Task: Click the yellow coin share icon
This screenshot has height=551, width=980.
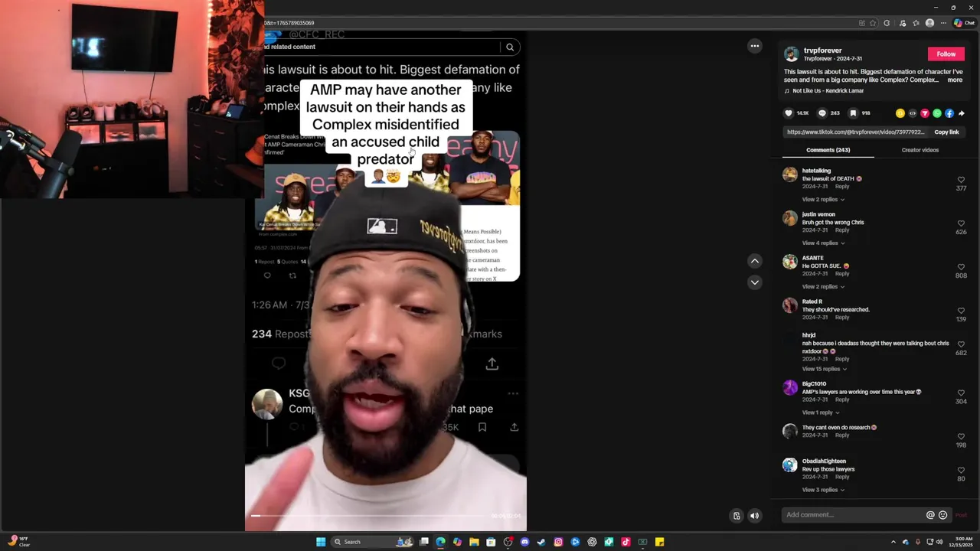Action: [x=900, y=113]
